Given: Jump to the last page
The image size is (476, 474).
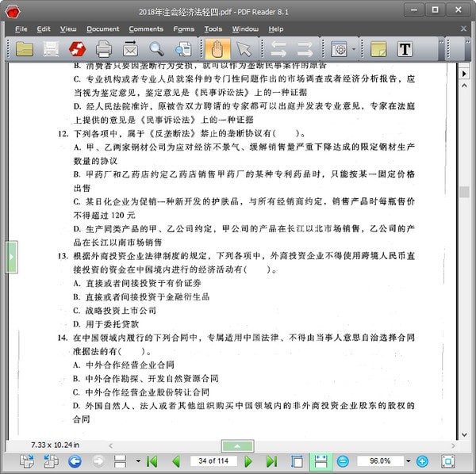Looking at the screenshot, I should point(271,461).
